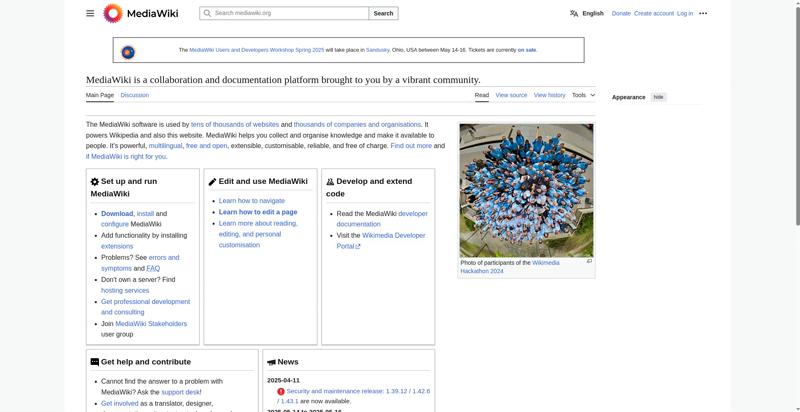
Task: Click the configure link
Action: 115,224
